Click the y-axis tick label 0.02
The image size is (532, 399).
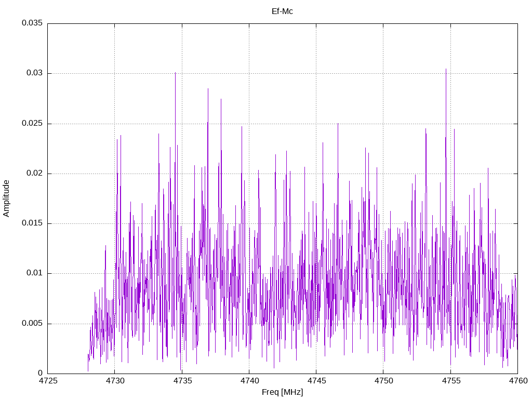click(x=35, y=173)
